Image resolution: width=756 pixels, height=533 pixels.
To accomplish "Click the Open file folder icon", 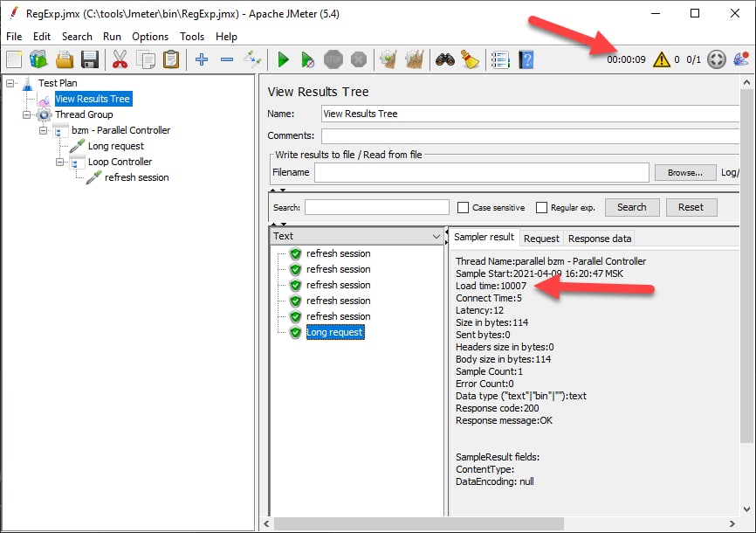I will pos(65,60).
